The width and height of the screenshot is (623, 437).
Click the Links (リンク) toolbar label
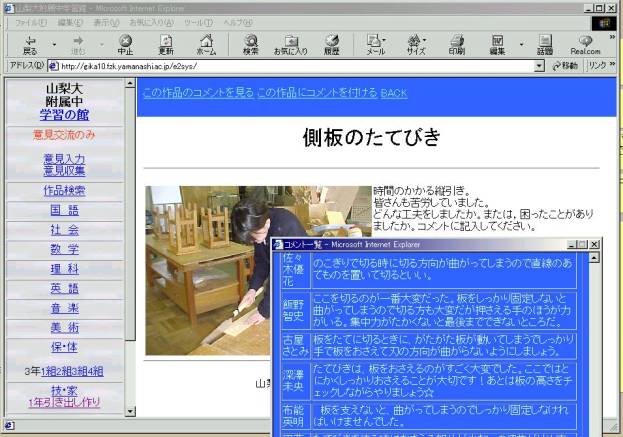(597, 66)
